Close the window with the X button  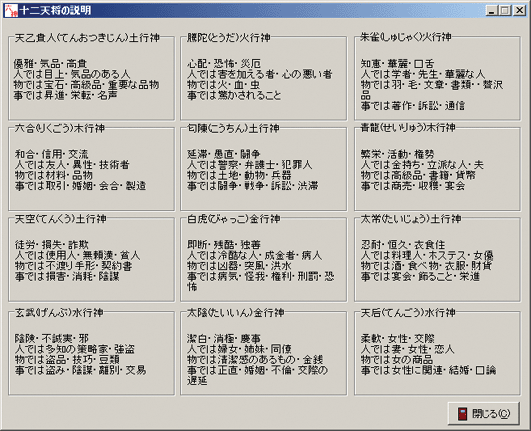click(519, 10)
